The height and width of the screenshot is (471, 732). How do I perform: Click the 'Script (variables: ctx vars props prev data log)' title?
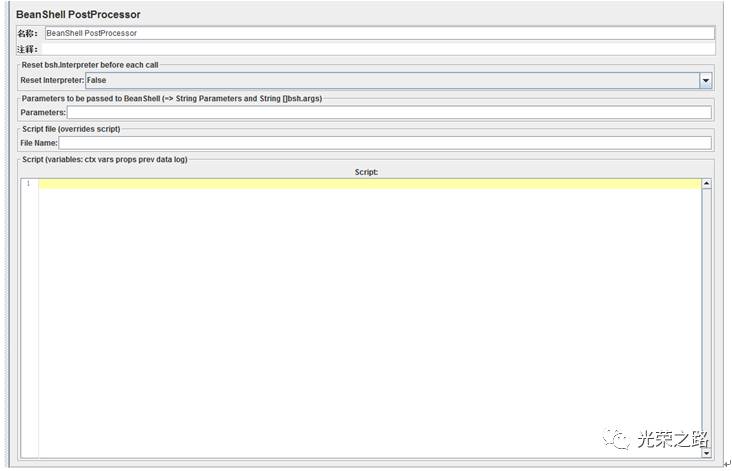[105, 159]
